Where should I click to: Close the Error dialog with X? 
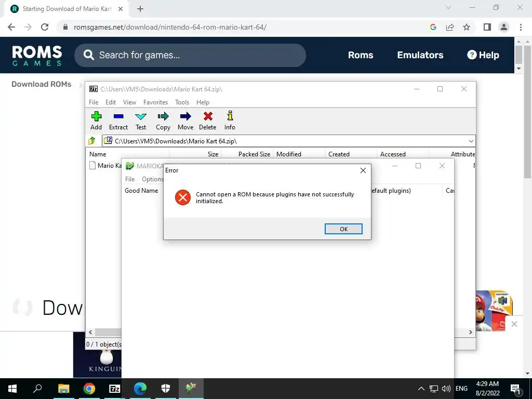[x=363, y=170]
